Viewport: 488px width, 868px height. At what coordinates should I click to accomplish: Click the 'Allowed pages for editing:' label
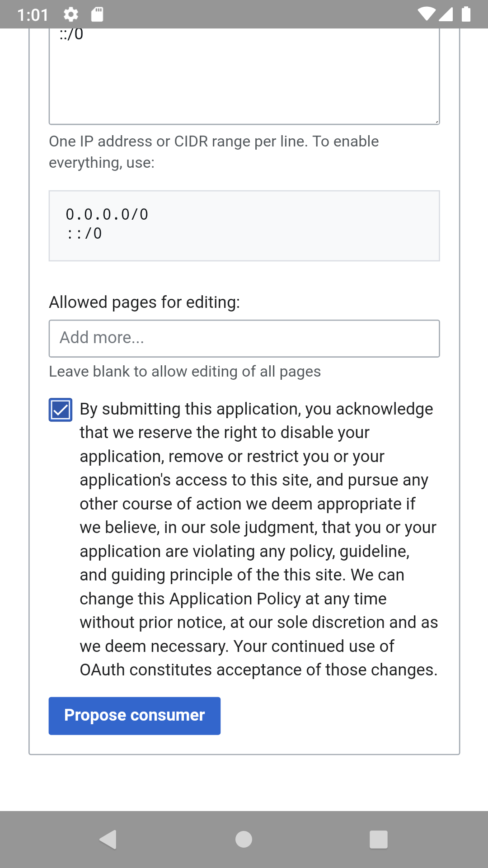[x=145, y=302]
